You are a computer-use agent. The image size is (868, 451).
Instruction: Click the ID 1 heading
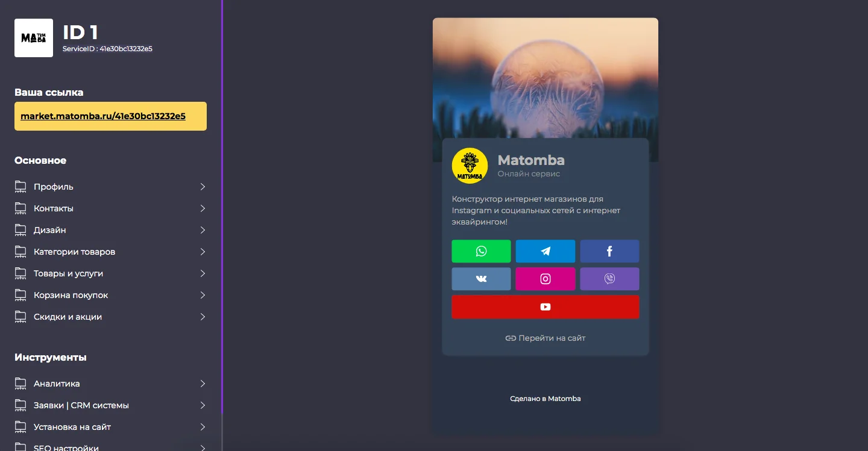pos(80,32)
